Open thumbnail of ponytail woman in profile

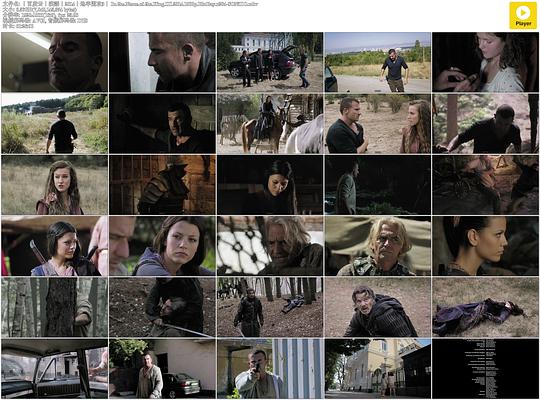(x=485, y=246)
